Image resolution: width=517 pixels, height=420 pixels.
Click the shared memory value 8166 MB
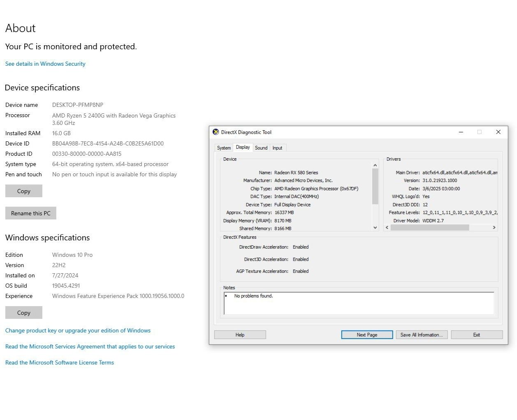pyautogui.click(x=283, y=228)
